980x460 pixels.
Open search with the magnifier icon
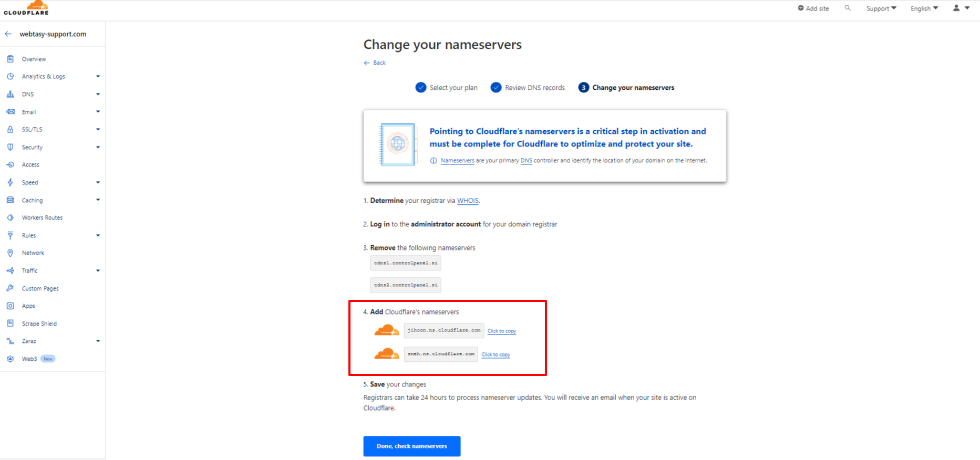[x=848, y=8]
